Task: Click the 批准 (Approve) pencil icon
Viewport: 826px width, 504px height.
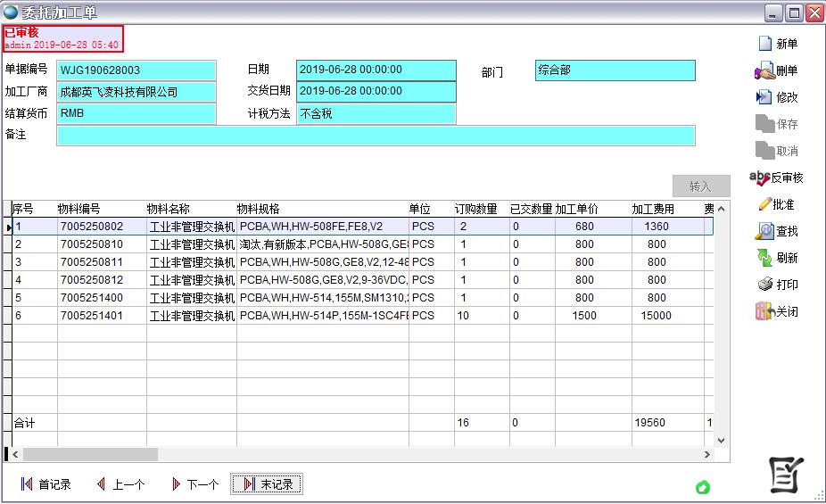Action: (x=764, y=204)
